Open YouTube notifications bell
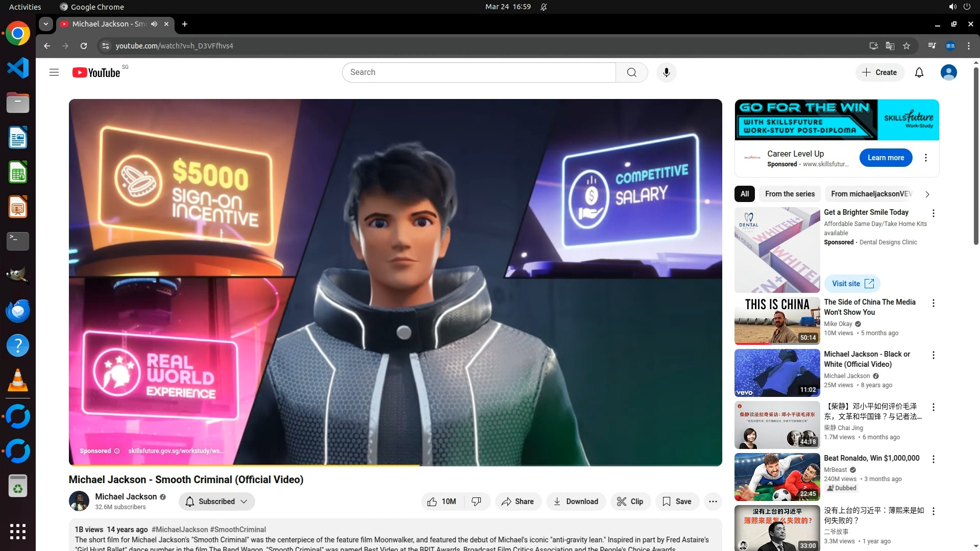This screenshot has height=551, width=980. coord(919,72)
